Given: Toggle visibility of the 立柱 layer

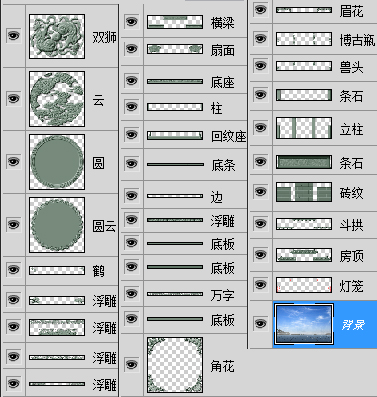Looking at the screenshot, I should coord(261,128).
